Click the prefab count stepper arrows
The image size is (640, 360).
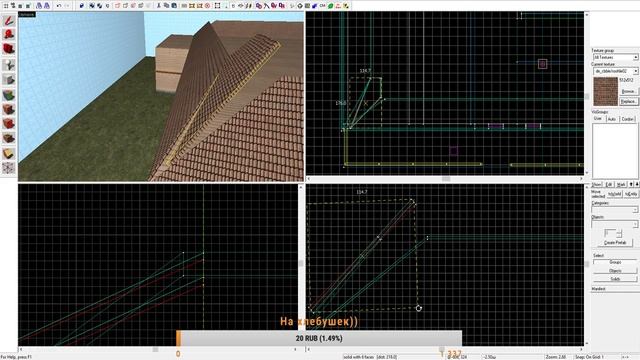point(619,233)
